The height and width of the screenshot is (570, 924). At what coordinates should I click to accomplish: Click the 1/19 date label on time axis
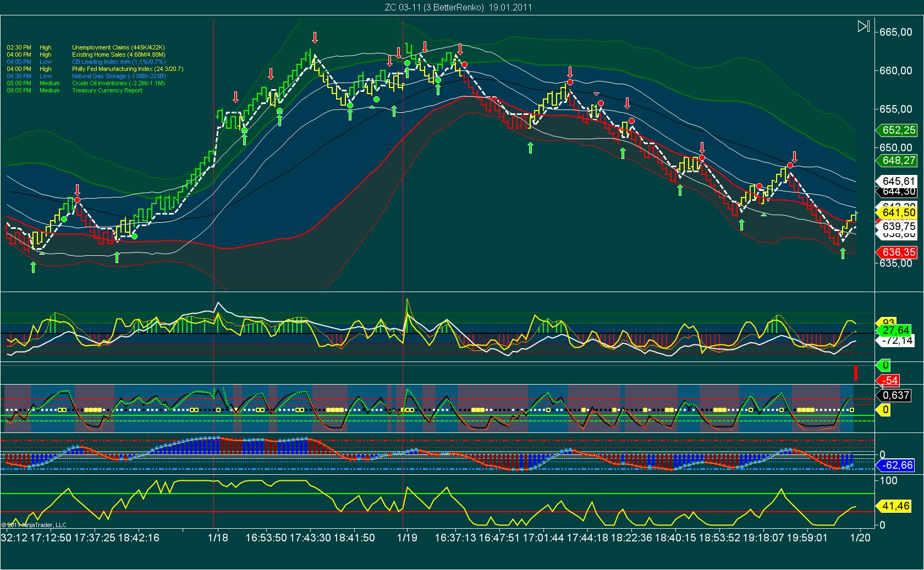(406, 538)
